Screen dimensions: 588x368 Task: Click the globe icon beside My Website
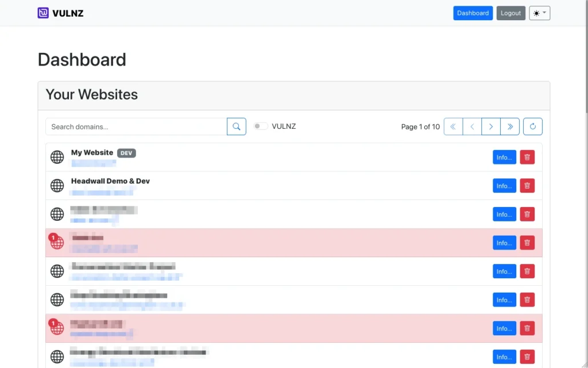click(x=56, y=156)
